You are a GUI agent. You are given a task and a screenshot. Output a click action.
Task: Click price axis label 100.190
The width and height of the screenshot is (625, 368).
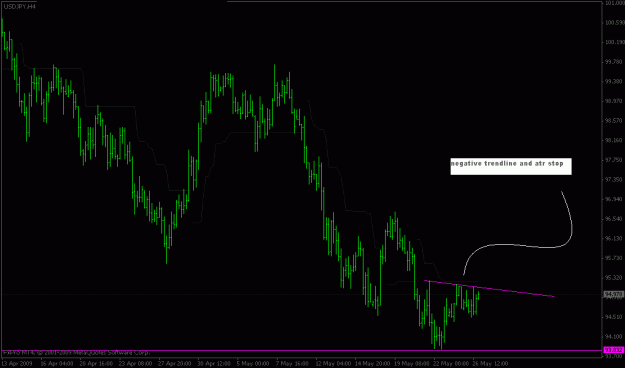[x=614, y=42]
